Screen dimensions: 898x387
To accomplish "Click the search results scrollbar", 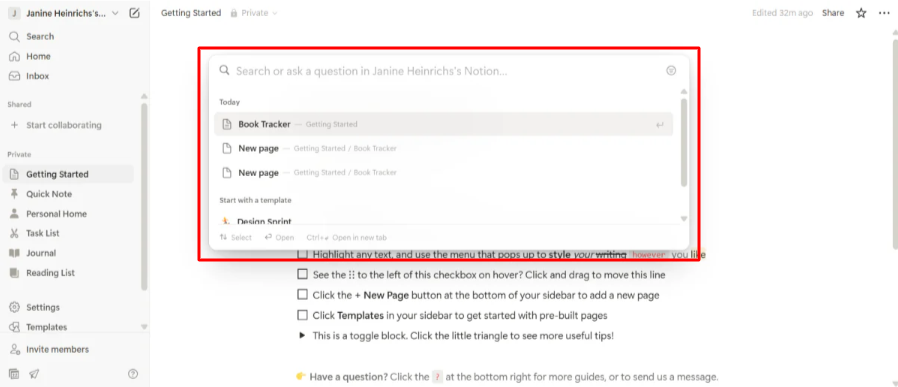I will (x=684, y=142).
